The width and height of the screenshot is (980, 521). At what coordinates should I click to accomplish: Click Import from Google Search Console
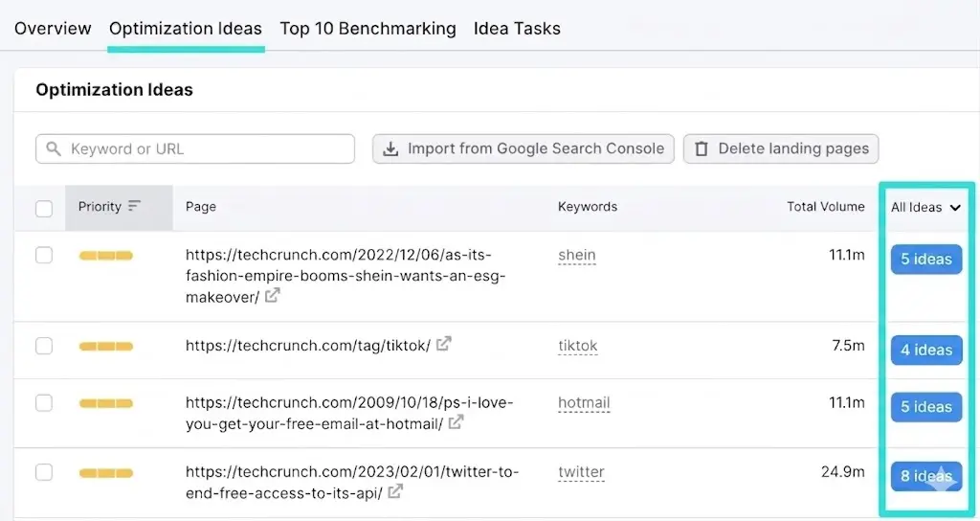[523, 148]
